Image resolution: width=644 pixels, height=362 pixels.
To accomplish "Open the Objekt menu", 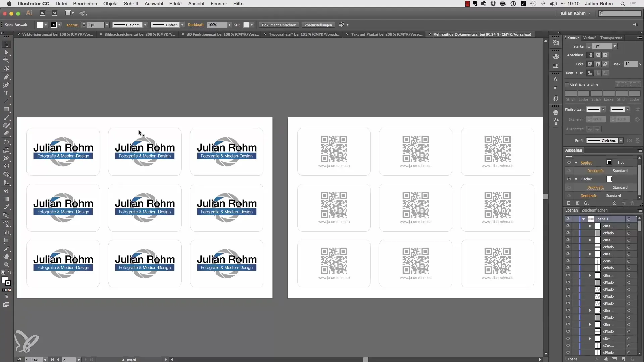I will [x=110, y=4].
